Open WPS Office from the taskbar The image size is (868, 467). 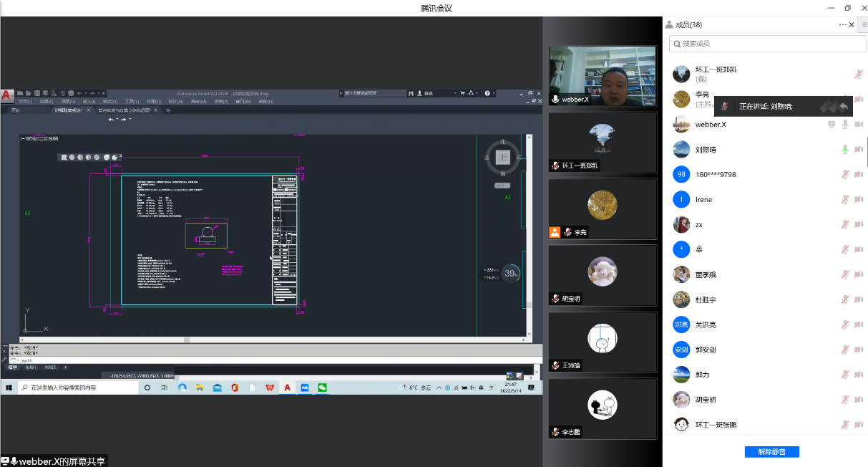(270, 387)
